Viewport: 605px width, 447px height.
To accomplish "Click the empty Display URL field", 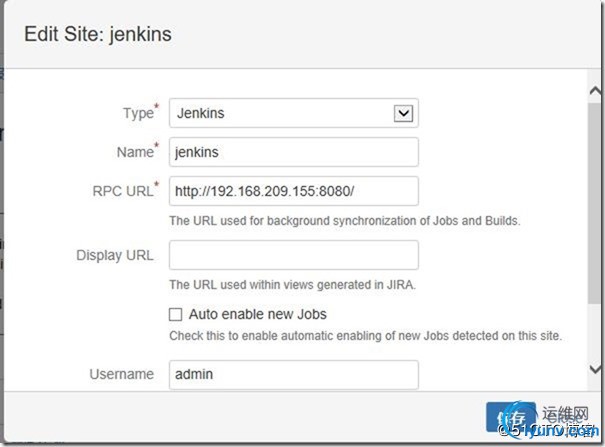I will tap(294, 255).
